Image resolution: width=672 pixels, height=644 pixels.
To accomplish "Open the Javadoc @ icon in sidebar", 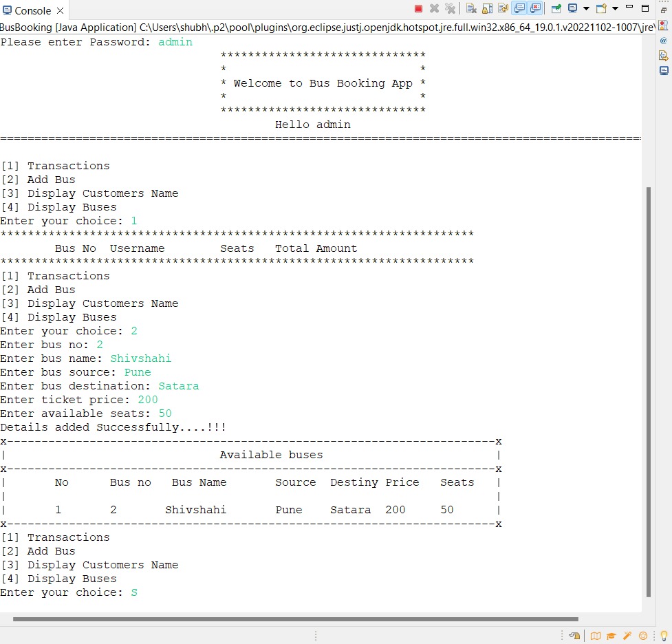I will point(664,41).
